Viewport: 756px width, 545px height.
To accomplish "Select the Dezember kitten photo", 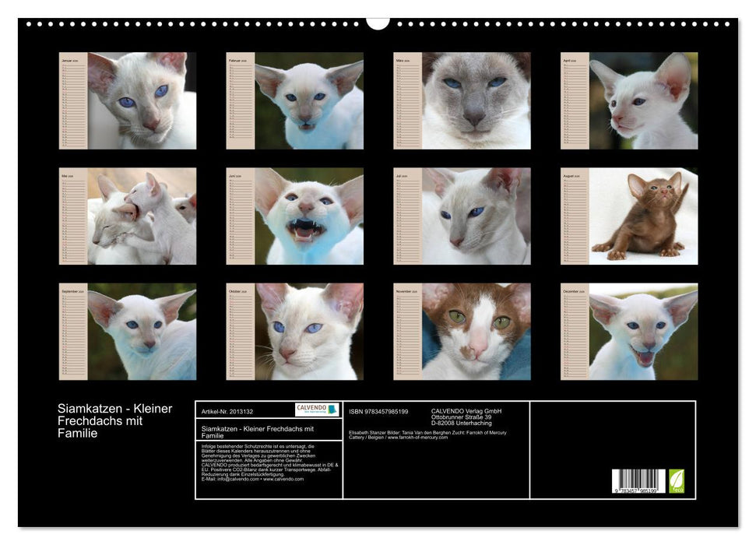I will click(x=643, y=332).
